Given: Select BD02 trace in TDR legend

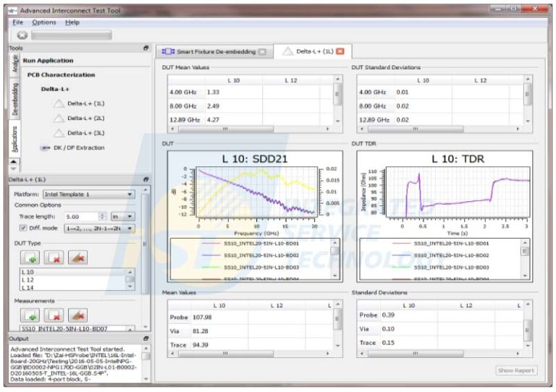Looking at the screenshot, I should tap(441, 255).
